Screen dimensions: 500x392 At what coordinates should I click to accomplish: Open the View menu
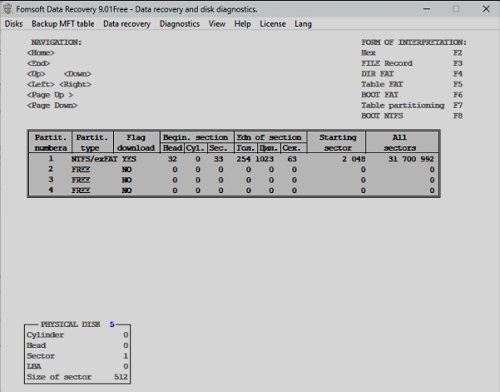(217, 24)
